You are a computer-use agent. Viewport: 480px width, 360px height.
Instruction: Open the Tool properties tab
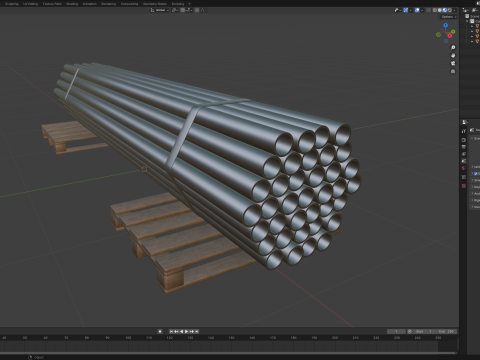(464, 131)
